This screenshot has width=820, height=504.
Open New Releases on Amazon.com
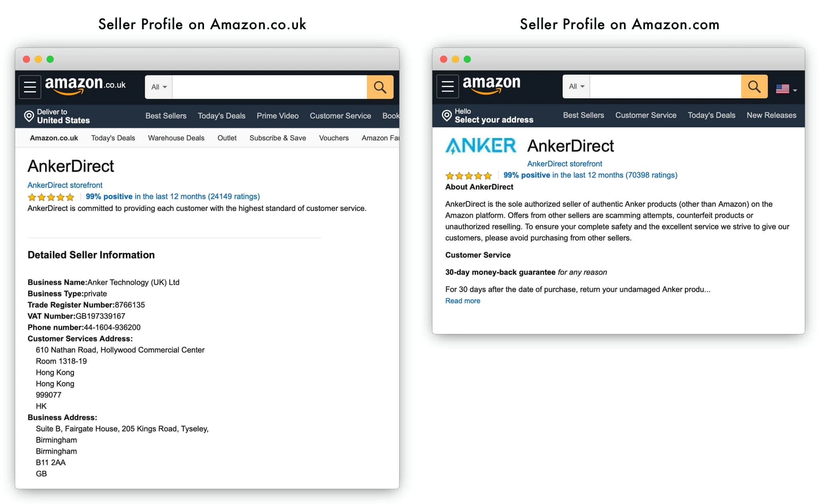click(x=771, y=115)
